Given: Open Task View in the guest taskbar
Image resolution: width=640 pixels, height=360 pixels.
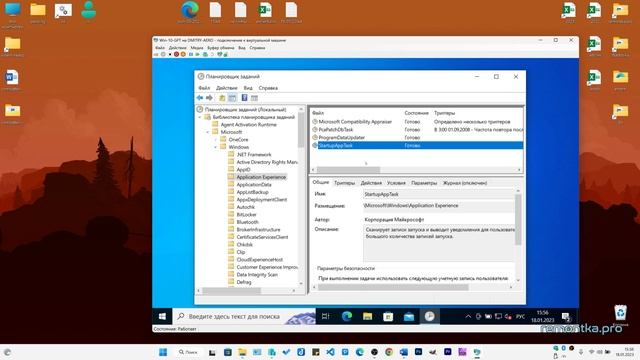Looking at the screenshot, I should (325, 316).
